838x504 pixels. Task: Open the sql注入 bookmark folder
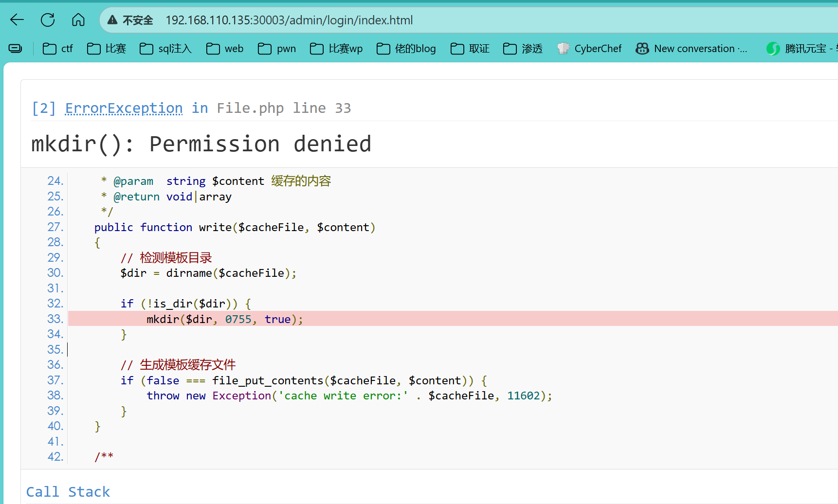point(166,49)
